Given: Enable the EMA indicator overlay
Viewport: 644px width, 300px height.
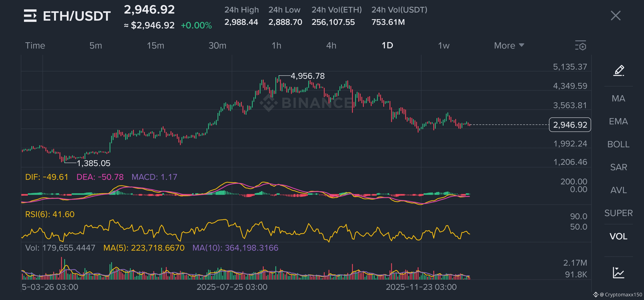Looking at the screenshot, I should click(x=619, y=121).
